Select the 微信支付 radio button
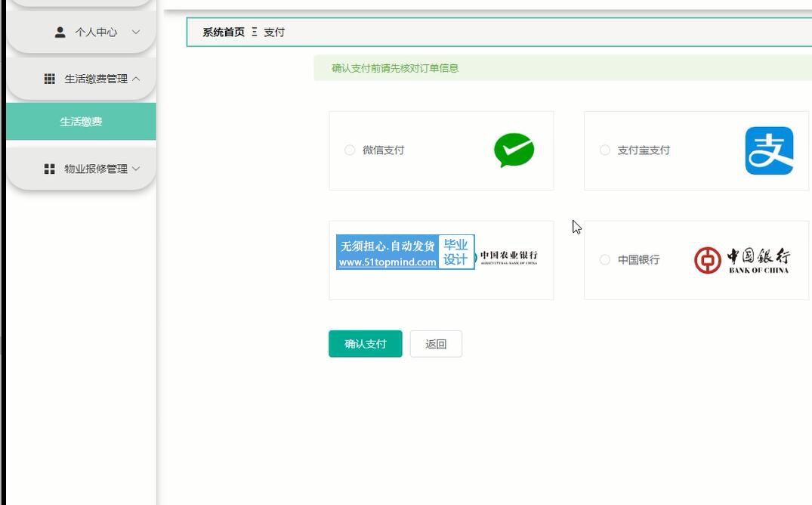The image size is (812, 505). tap(350, 150)
